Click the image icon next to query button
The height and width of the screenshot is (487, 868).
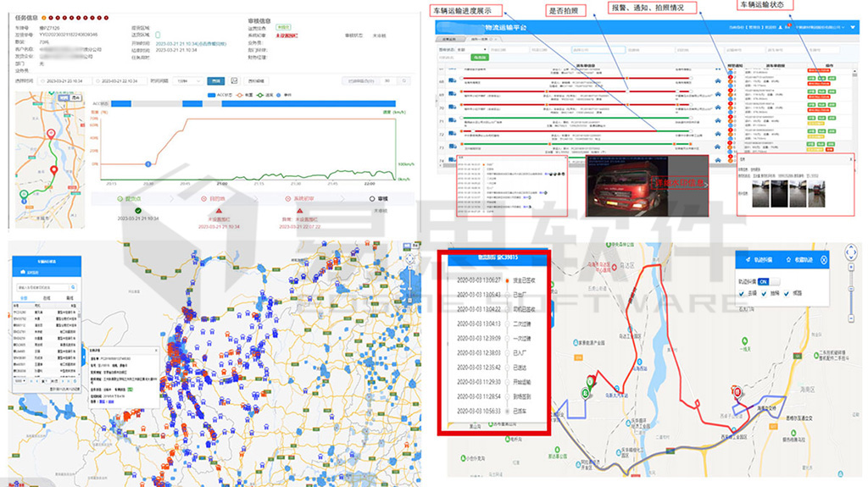coord(234,81)
